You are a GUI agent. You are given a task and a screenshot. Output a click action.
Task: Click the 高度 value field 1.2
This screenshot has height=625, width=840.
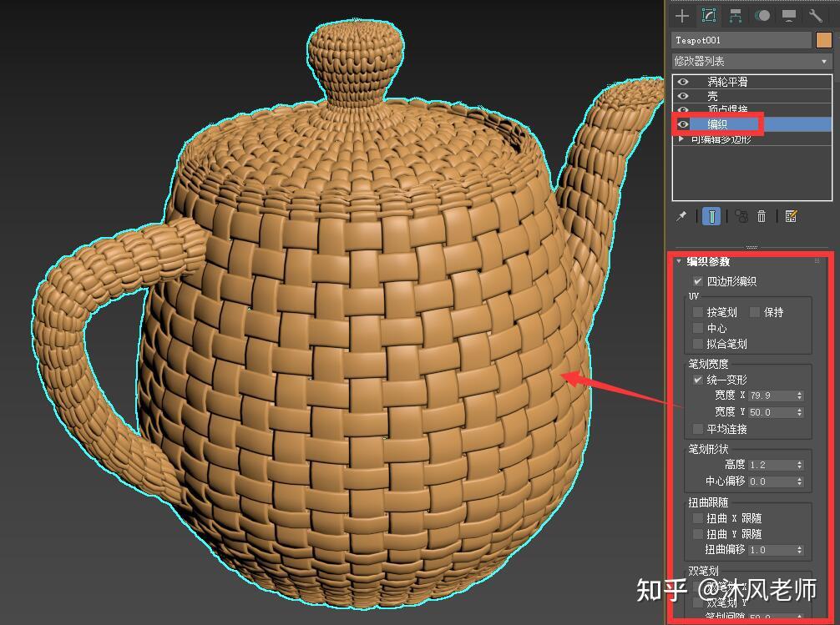(x=772, y=465)
